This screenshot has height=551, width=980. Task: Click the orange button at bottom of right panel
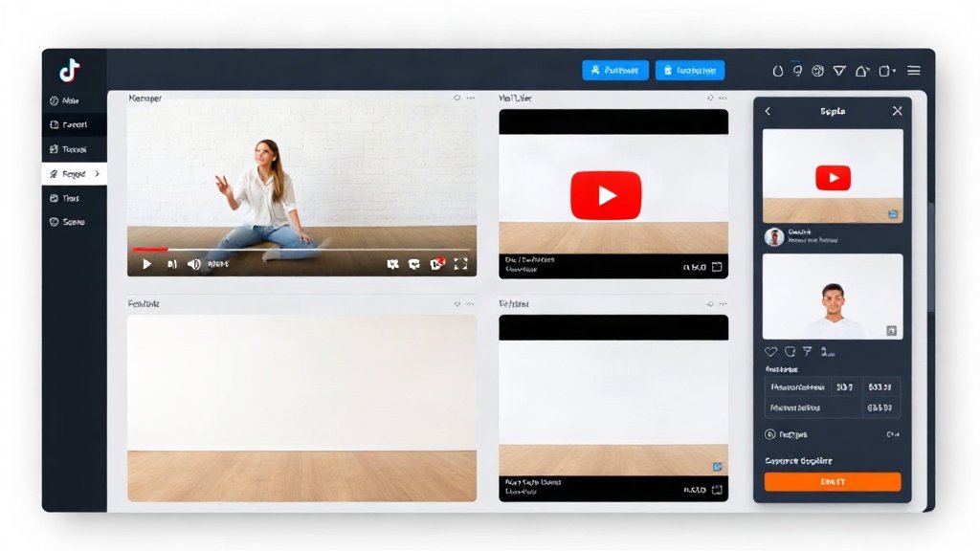tap(833, 482)
